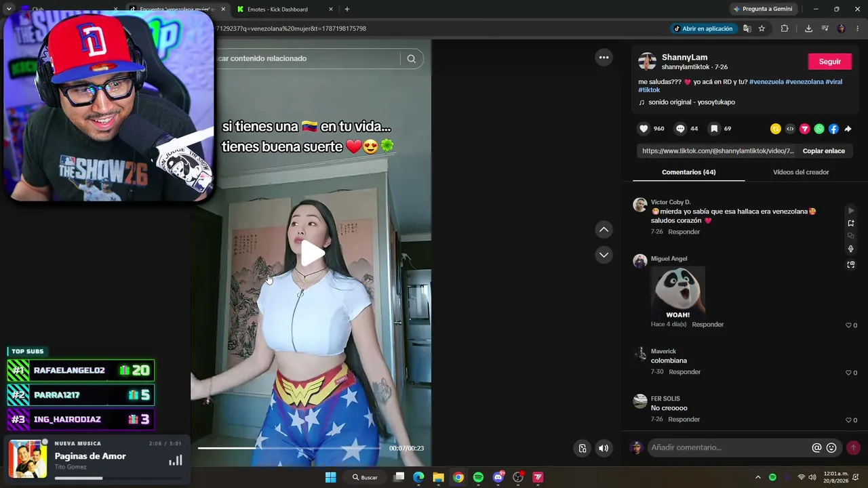Repost the video using the yellow icon
The width and height of the screenshot is (868, 488).
pos(776,129)
